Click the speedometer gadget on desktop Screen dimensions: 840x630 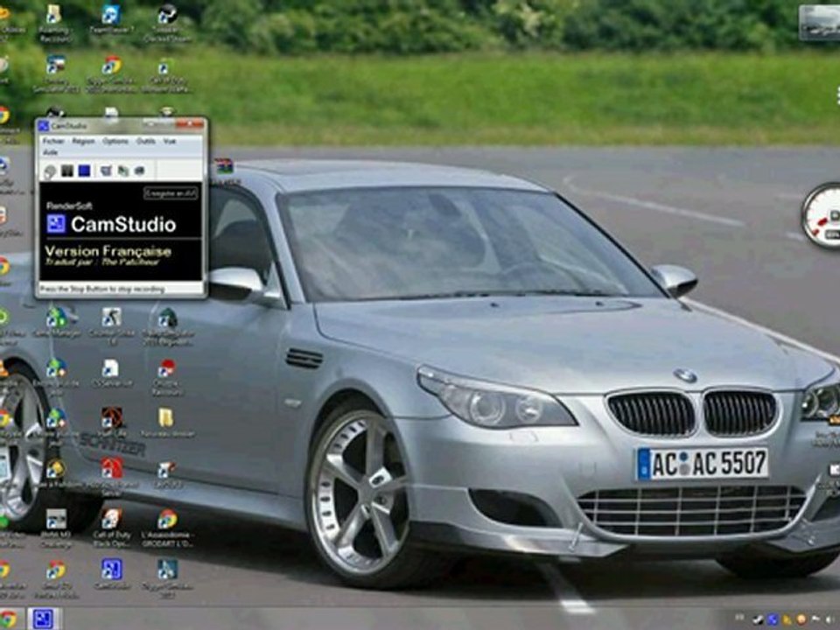tap(822, 215)
